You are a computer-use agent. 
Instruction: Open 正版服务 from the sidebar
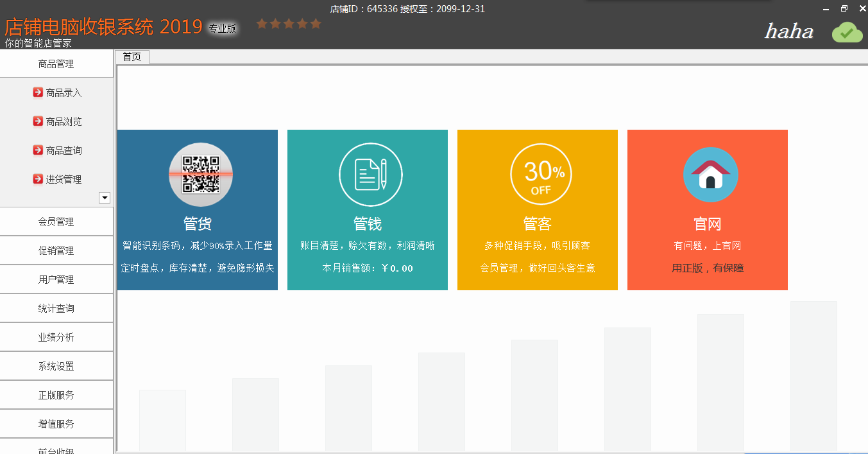(x=56, y=394)
